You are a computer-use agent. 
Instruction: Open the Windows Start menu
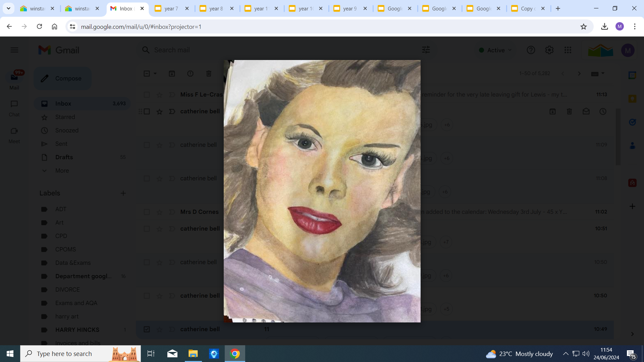coord(10,354)
